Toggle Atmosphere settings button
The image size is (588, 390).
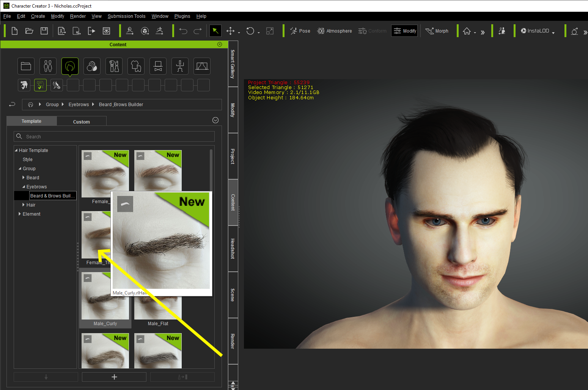[x=335, y=31]
